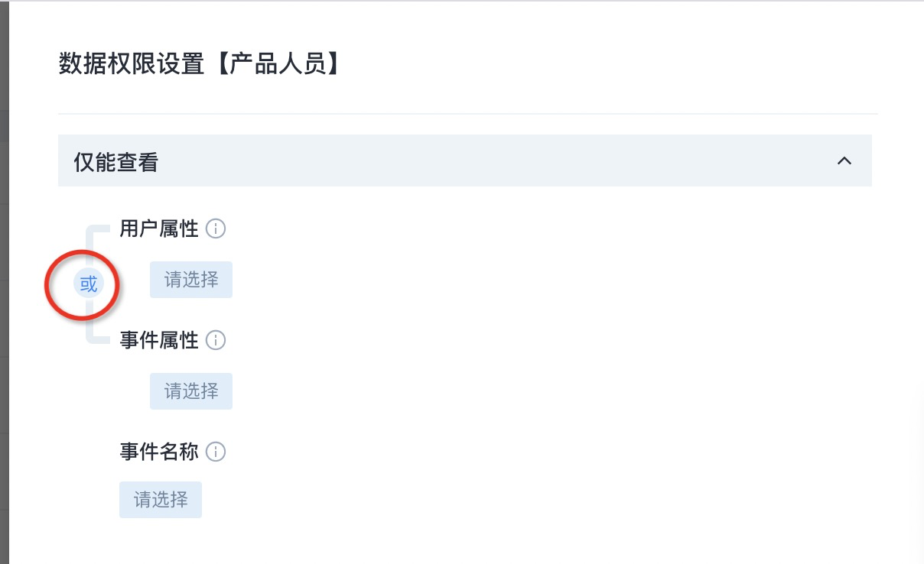Open the 请选择 selector under 事件属性
924x564 pixels.
click(191, 391)
